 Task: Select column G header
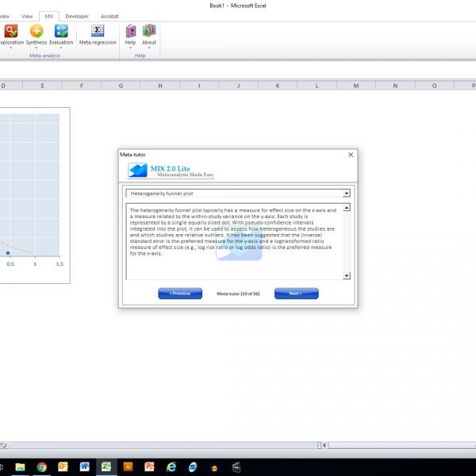121,86
